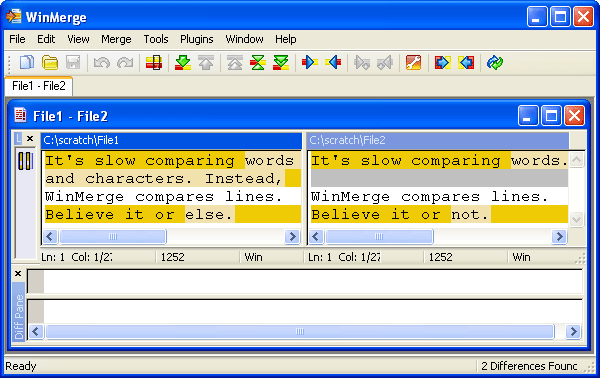This screenshot has width=600, height=378.
Task: Open the Edit menu
Action: tap(46, 39)
